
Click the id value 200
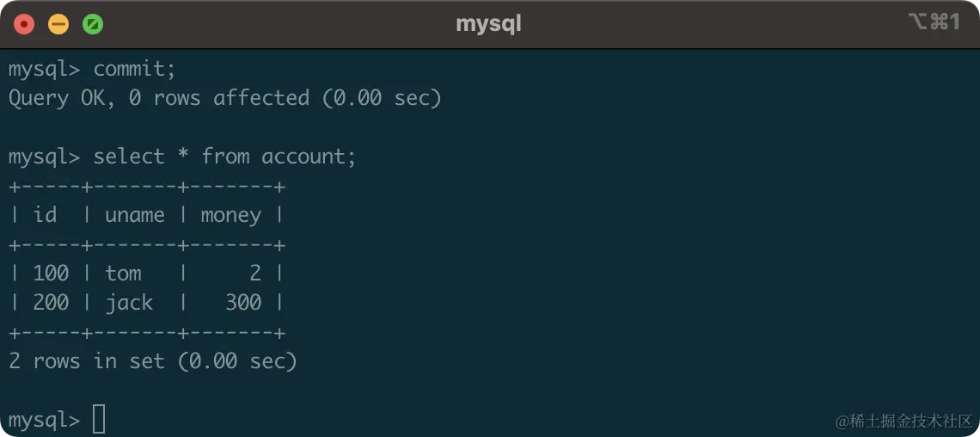tap(51, 303)
